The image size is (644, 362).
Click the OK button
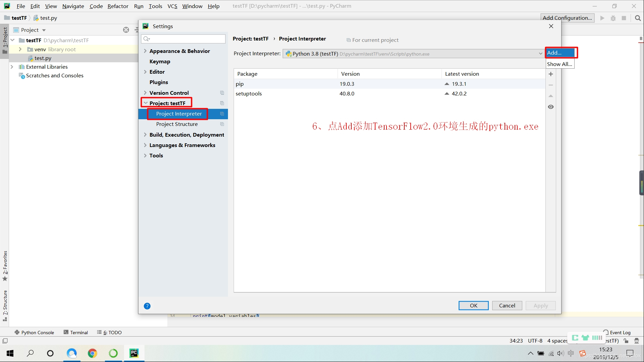(x=473, y=305)
